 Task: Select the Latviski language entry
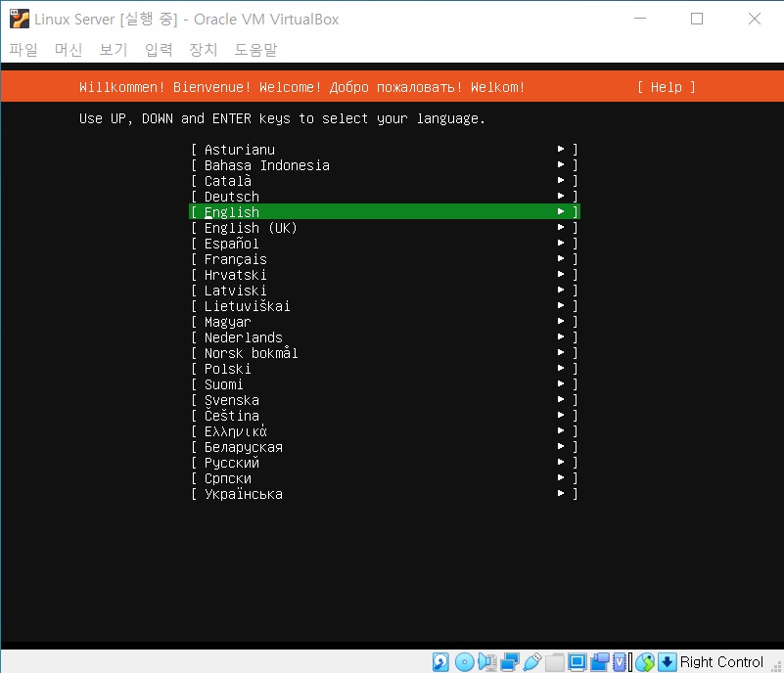pos(384,290)
